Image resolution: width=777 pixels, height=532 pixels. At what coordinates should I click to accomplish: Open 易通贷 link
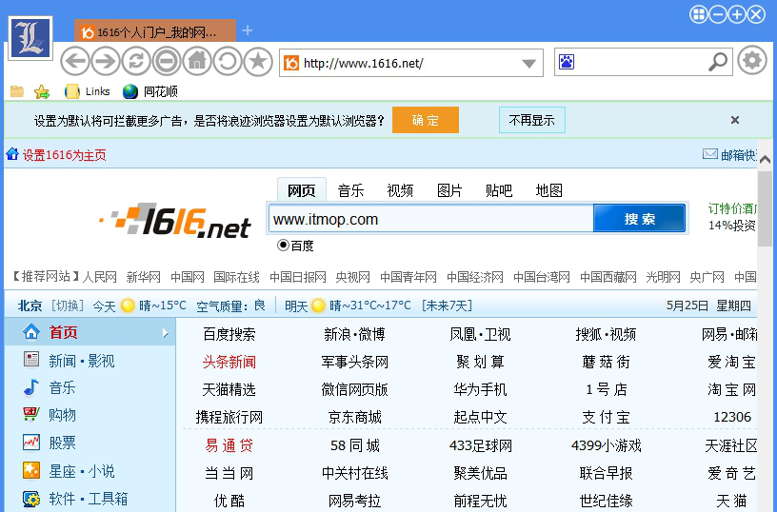coord(229,445)
